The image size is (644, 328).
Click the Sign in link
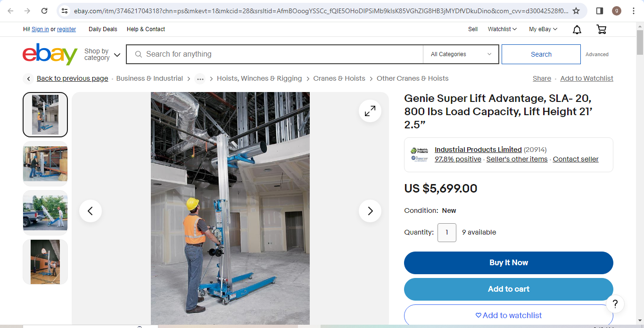click(40, 29)
